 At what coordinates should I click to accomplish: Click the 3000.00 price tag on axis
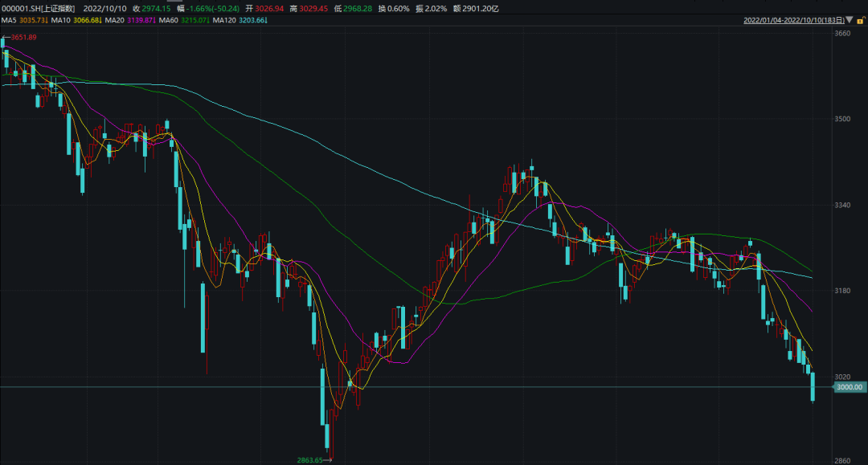click(850, 387)
